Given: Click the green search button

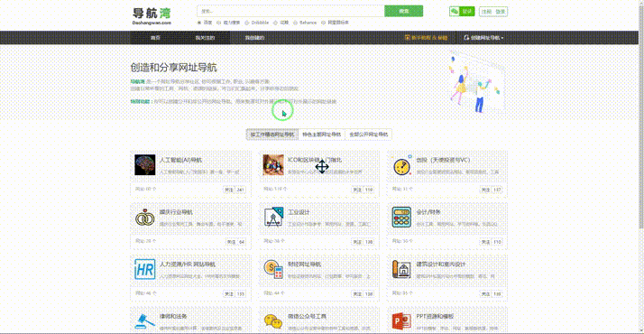Looking at the screenshot, I should tap(404, 11).
